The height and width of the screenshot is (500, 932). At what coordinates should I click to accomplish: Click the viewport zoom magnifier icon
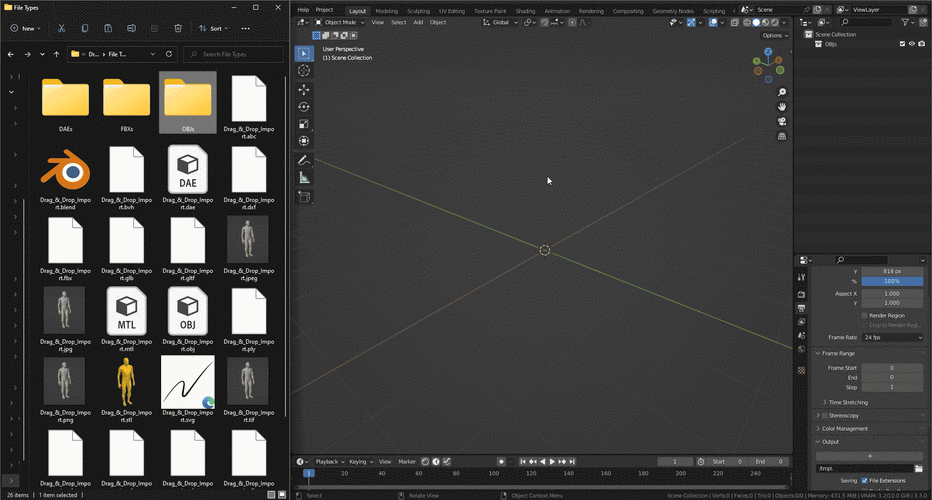click(x=782, y=92)
